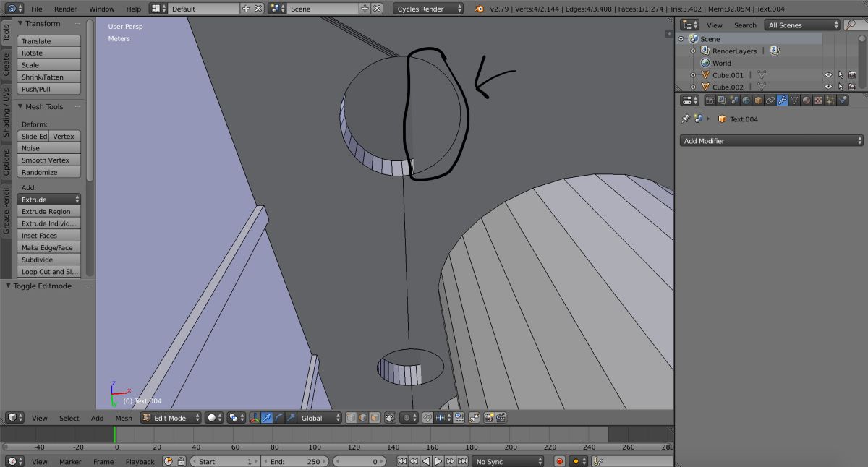Viewport: 868px width, 467px height.
Task: Open the Render menu
Action: [65, 9]
